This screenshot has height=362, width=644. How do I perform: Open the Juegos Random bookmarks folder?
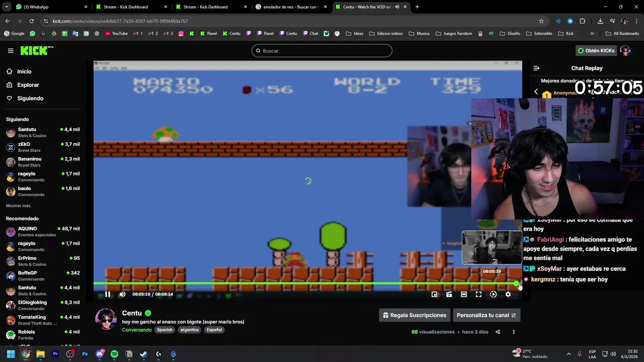tap(454, 34)
